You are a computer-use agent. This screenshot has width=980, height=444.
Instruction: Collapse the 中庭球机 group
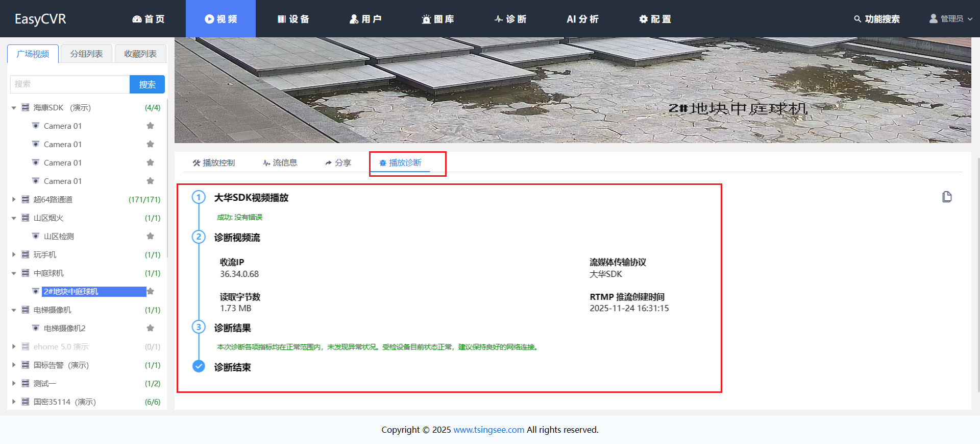pos(14,273)
